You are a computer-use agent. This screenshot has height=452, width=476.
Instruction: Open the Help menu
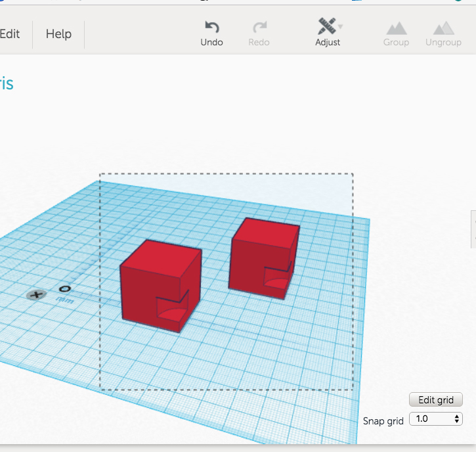pos(58,34)
